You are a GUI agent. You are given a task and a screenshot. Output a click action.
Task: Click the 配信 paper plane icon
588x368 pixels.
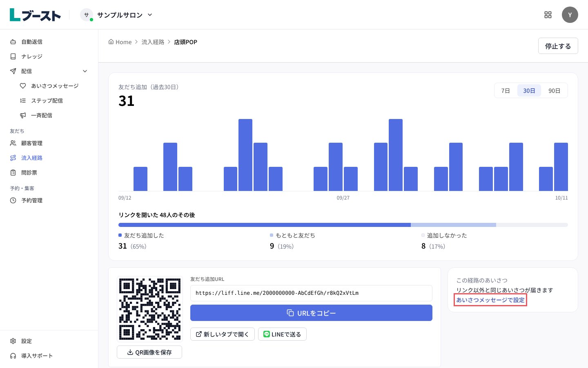tap(13, 71)
